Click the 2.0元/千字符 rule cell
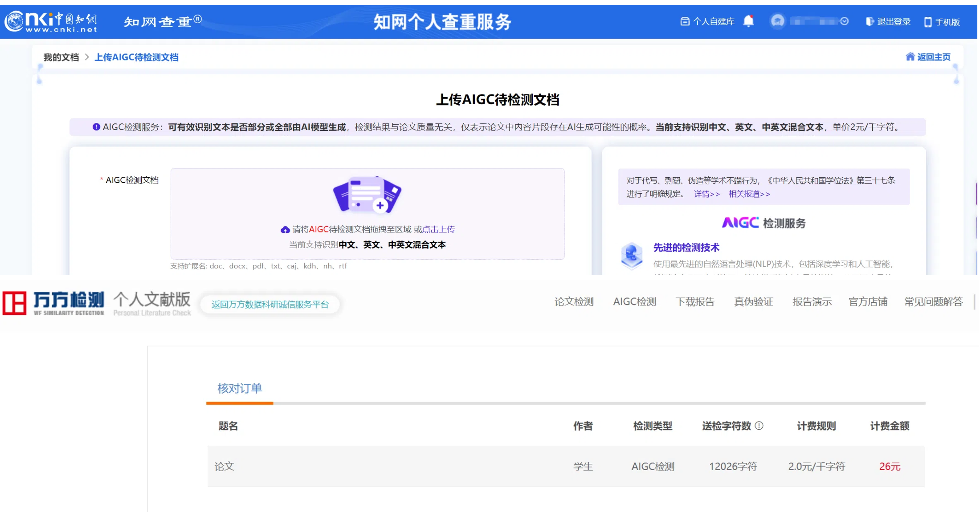 817,466
